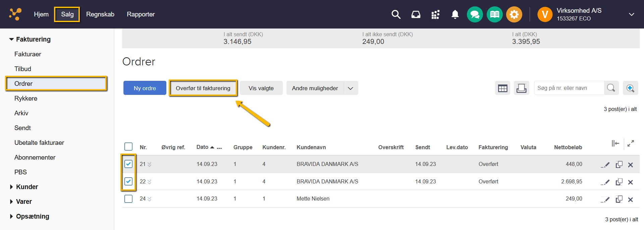Viewport: 644px width, 230px height.
Task: Open the notifications bell icon
Action: coord(455,14)
